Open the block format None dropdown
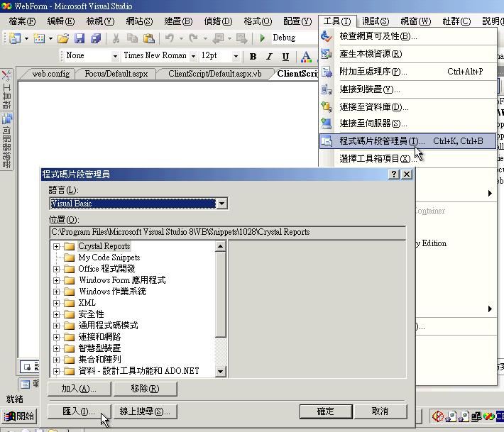Screen dimensions: 504x432 115,56
